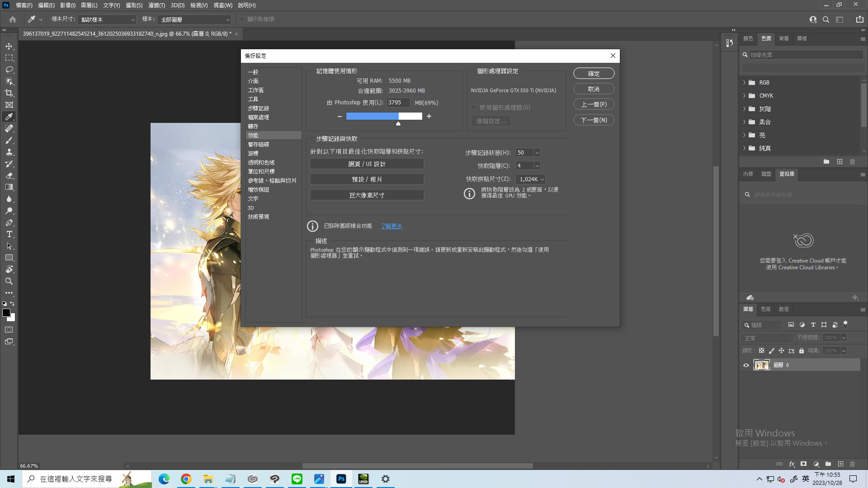Switch to 漸層 panel tab
The image size is (868, 488).
tap(784, 38)
